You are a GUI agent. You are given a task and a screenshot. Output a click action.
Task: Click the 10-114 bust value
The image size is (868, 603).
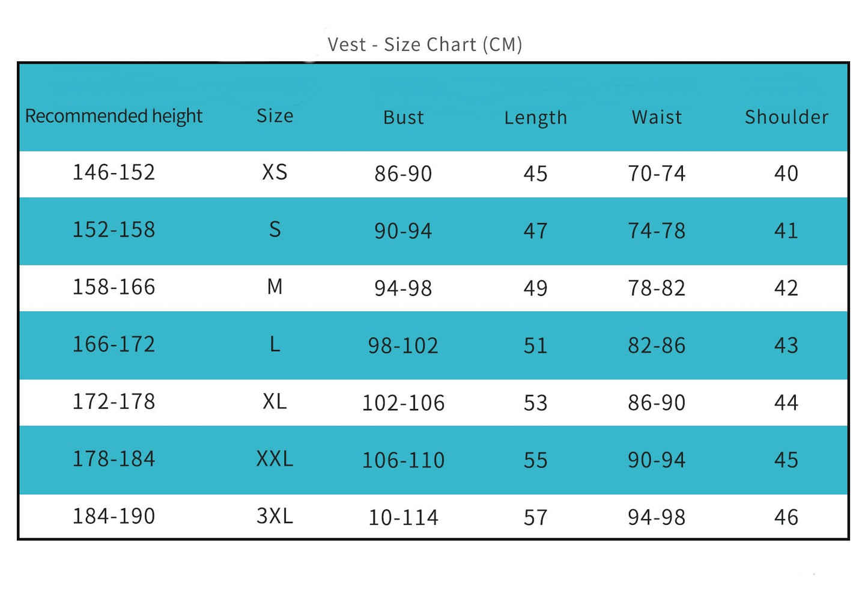[x=403, y=518]
